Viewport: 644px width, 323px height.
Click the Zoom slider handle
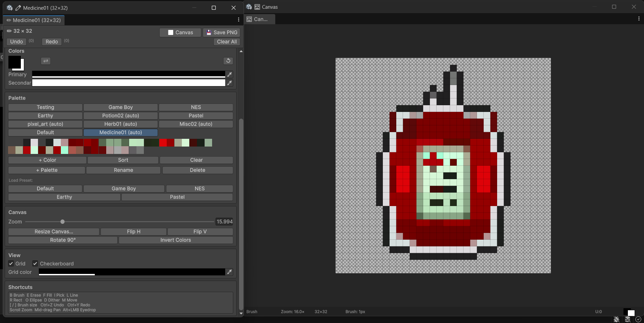(63, 222)
